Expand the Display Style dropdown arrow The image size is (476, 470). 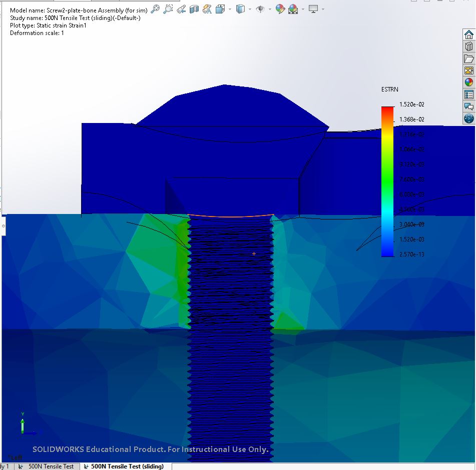pyautogui.click(x=250, y=9)
